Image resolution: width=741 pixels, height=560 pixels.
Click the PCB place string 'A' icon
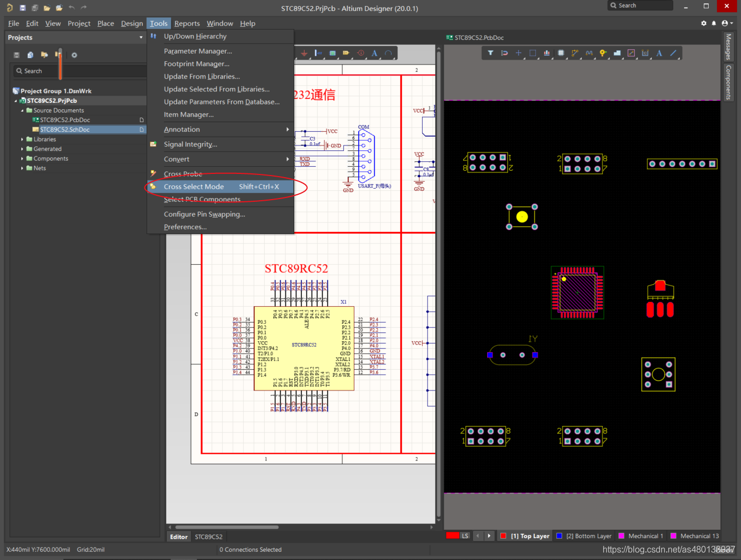pyautogui.click(x=659, y=53)
